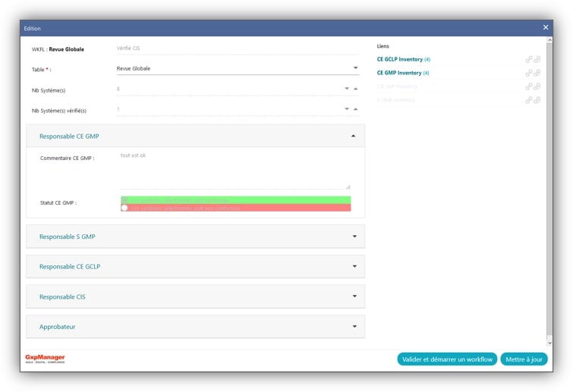Open the CE GCLP Inventory link
573x392 pixels.
tap(399, 59)
